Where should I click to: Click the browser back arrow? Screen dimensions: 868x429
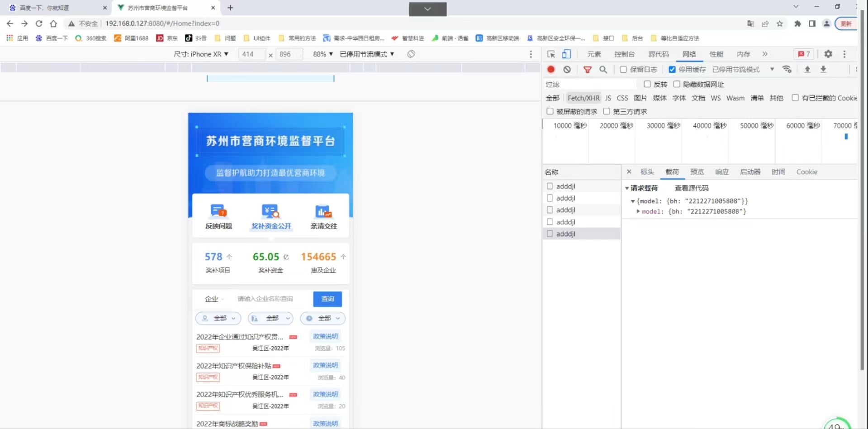coord(10,24)
